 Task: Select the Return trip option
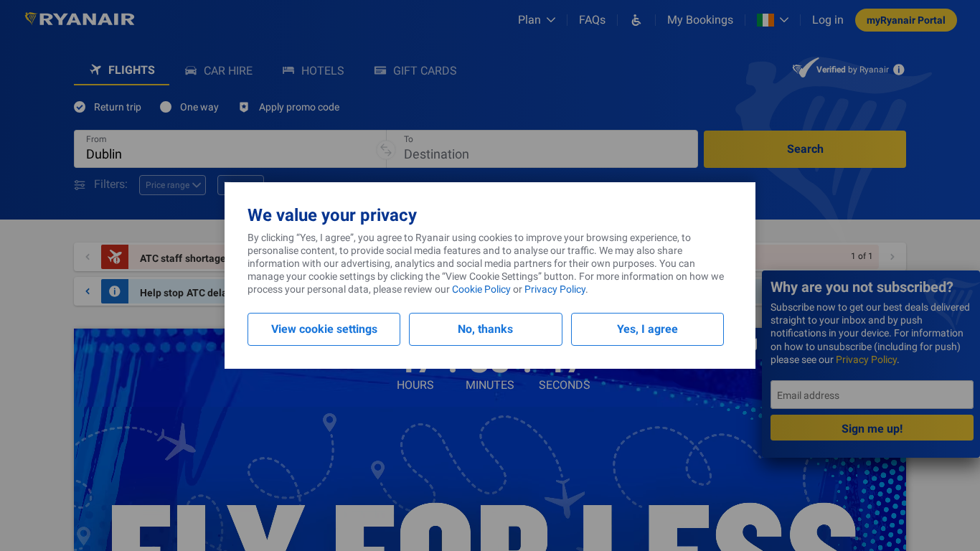coord(80,107)
